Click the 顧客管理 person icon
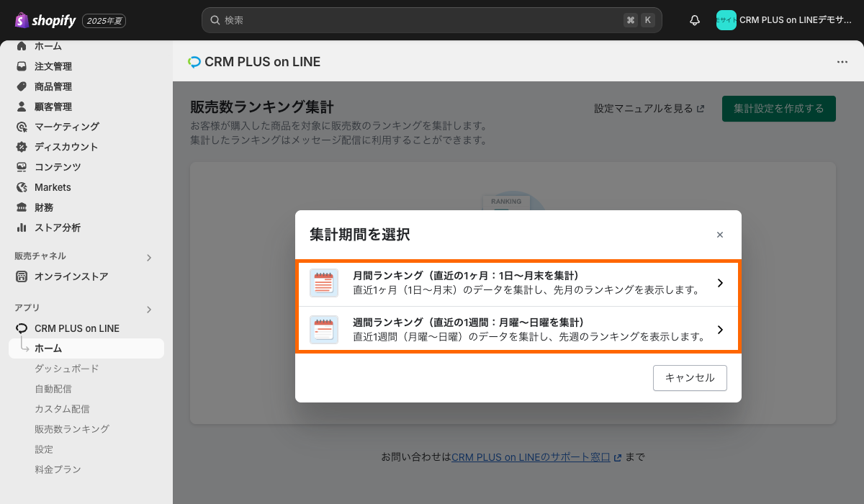 click(22, 107)
